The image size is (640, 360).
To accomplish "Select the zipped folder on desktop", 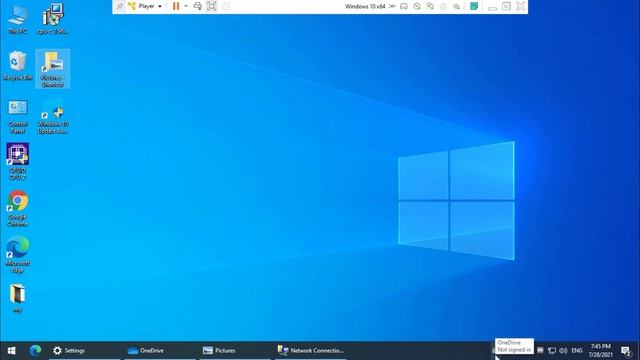I will click(x=18, y=299).
